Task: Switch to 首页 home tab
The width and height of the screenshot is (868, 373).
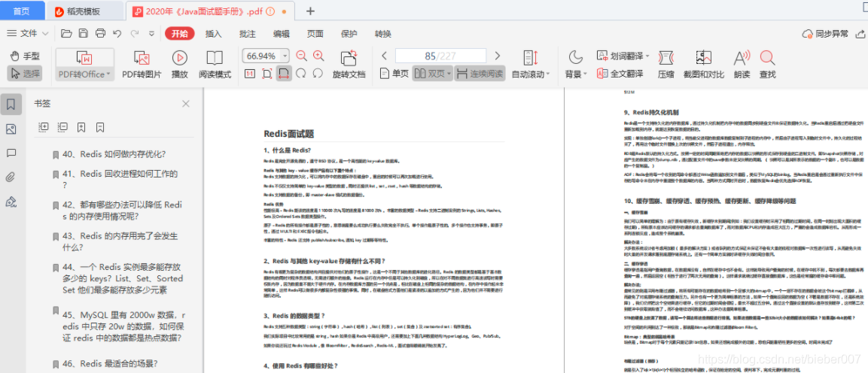Action: pyautogui.click(x=22, y=11)
